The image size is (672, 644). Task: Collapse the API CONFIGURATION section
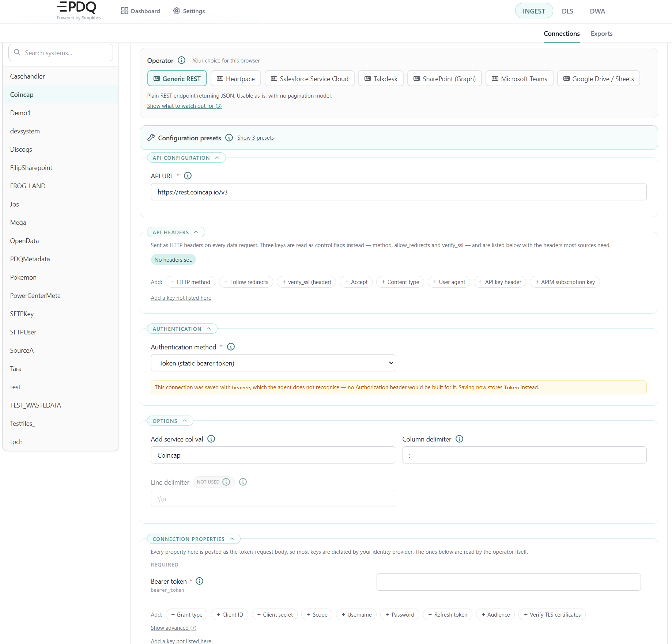click(186, 158)
